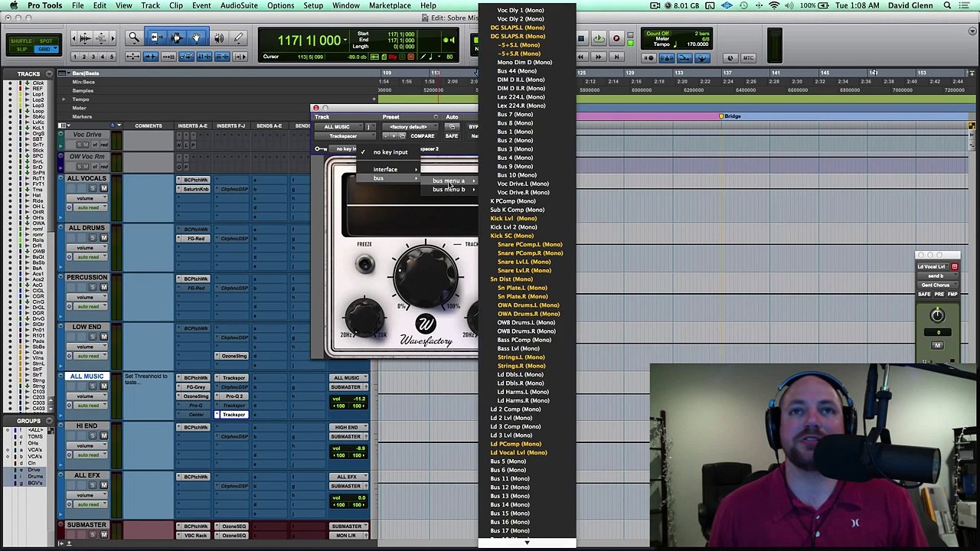This screenshot has width=980, height=551.
Task: Open the main counter format dropdown arrow
Action: tap(345, 38)
